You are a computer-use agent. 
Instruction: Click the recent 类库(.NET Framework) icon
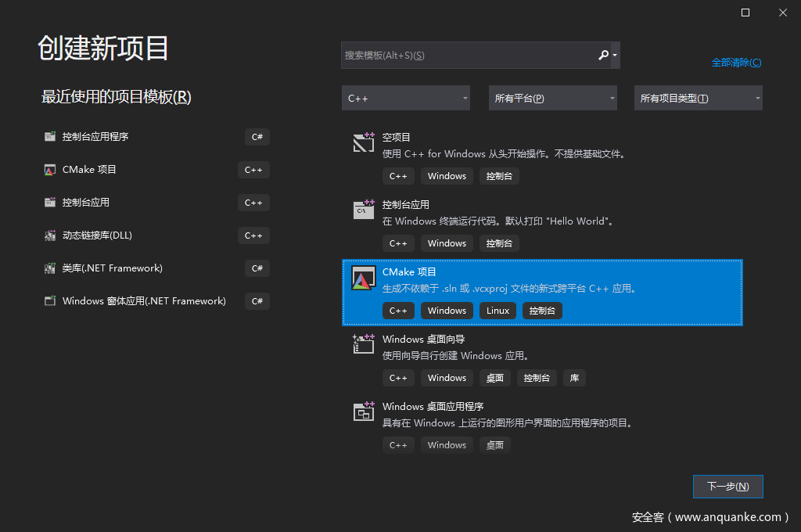click(50, 268)
